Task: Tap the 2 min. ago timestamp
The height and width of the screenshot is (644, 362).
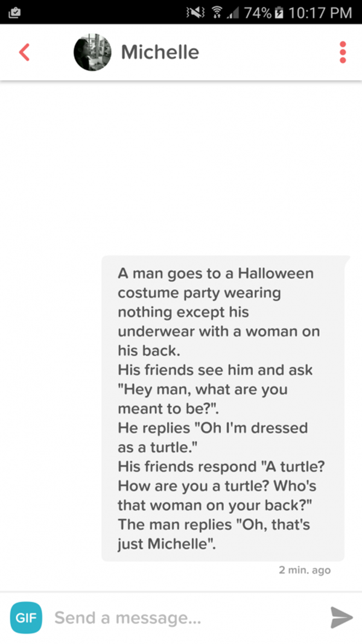Action: 305,570
